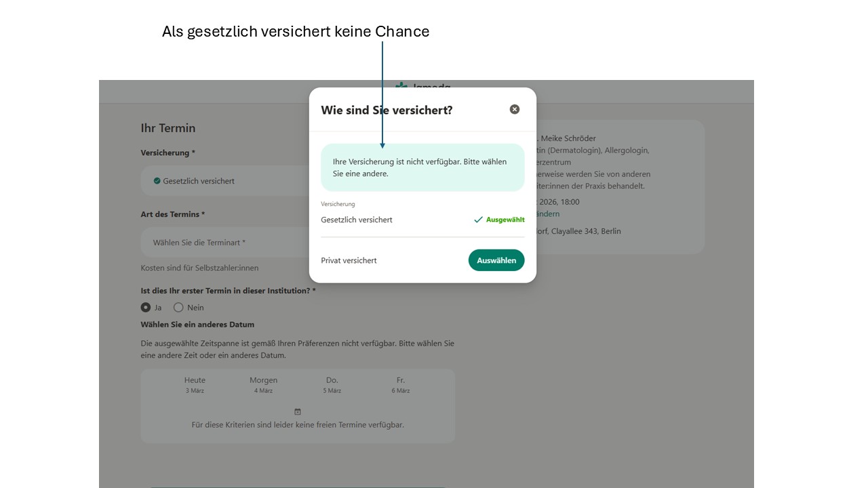The width and height of the screenshot is (868, 488).
Task: Click the green ändern link in doctor card
Action: pyautogui.click(x=547, y=213)
